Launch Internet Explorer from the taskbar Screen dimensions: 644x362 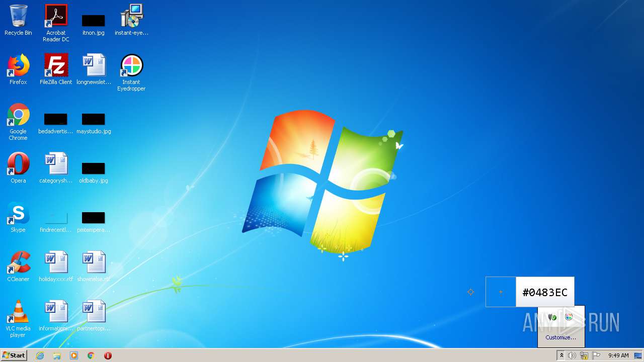pyautogui.click(x=40, y=355)
